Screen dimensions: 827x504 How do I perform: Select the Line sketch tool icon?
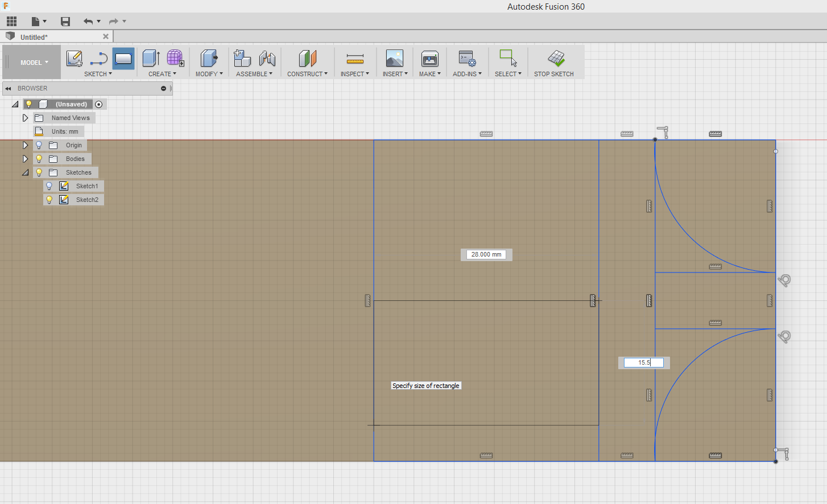point(99,58)
